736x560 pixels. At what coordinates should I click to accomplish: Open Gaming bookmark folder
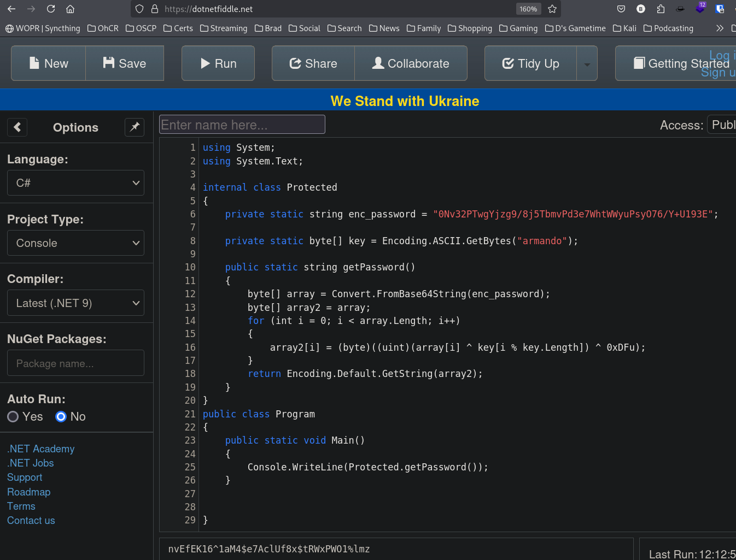pos(518,28)
